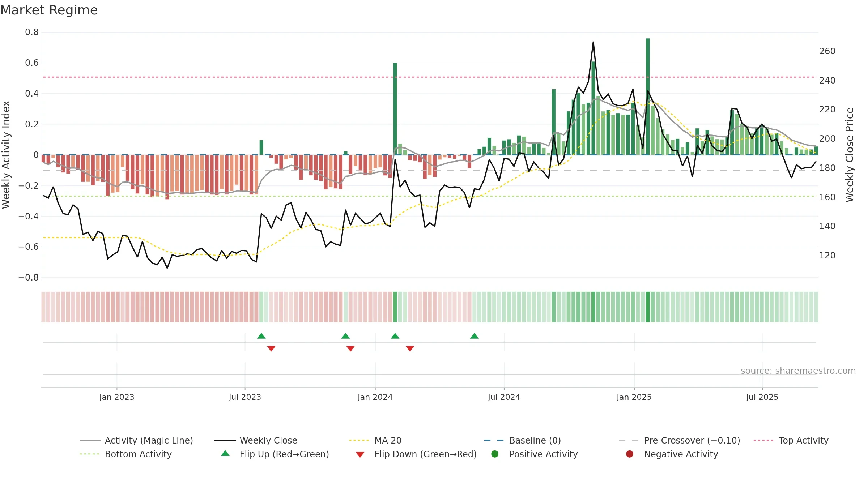Click the first red Flip Down marker after Jul 2023
868x488 pixels.
coord(271,348)
